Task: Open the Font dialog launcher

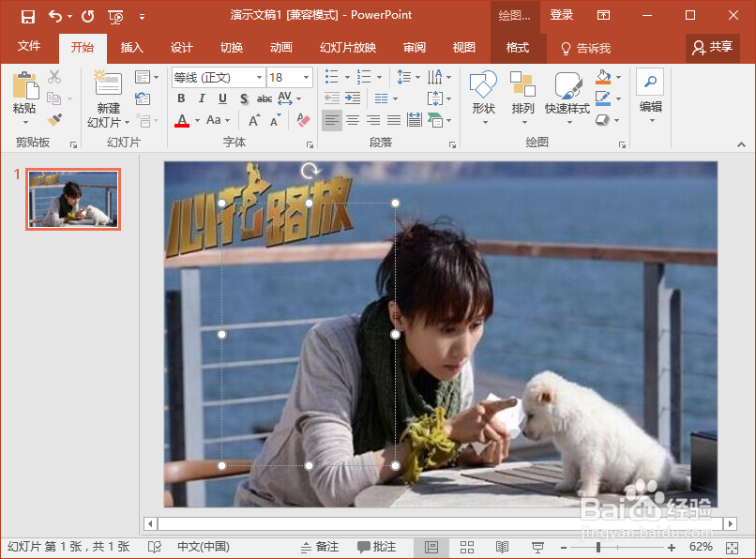Action: click(x=310, y=144)
